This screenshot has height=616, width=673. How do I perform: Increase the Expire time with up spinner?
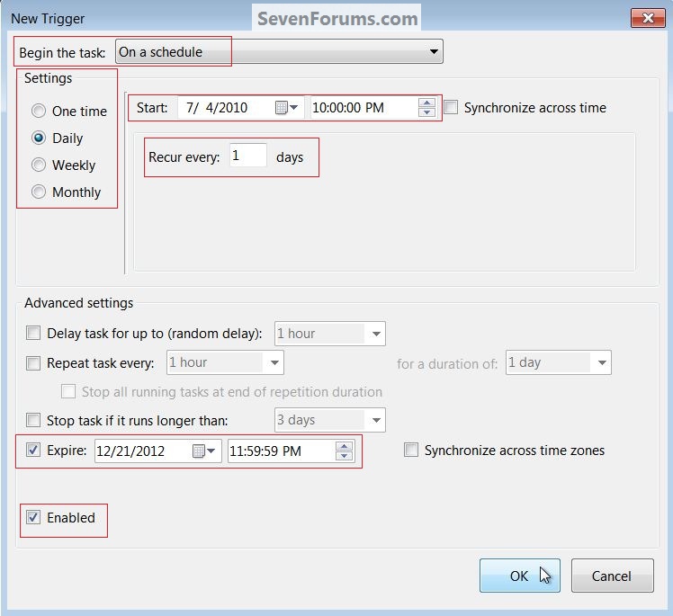tap(344, 447)
